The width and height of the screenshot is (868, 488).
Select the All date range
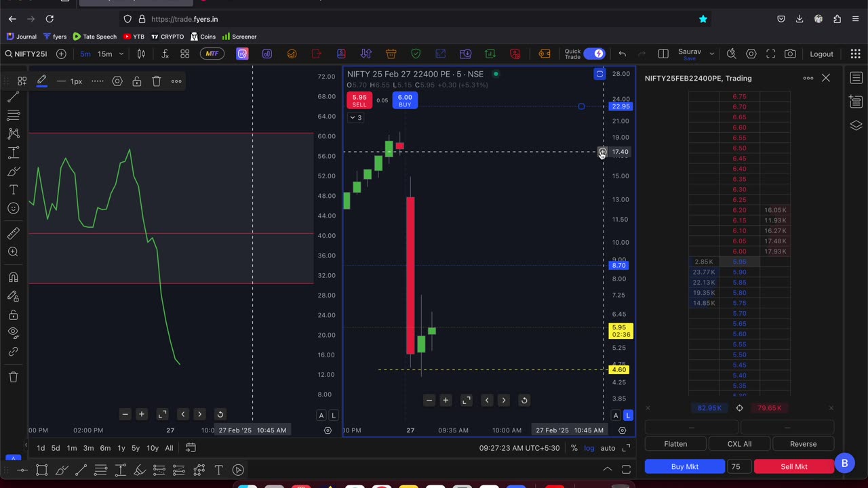[x=170, y=448]
